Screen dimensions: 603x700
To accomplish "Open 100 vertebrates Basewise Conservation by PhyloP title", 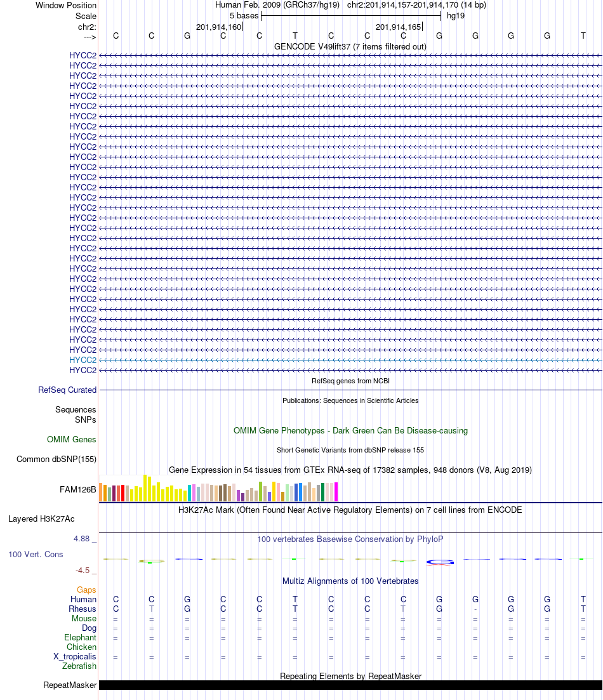I will coord(350,539).
